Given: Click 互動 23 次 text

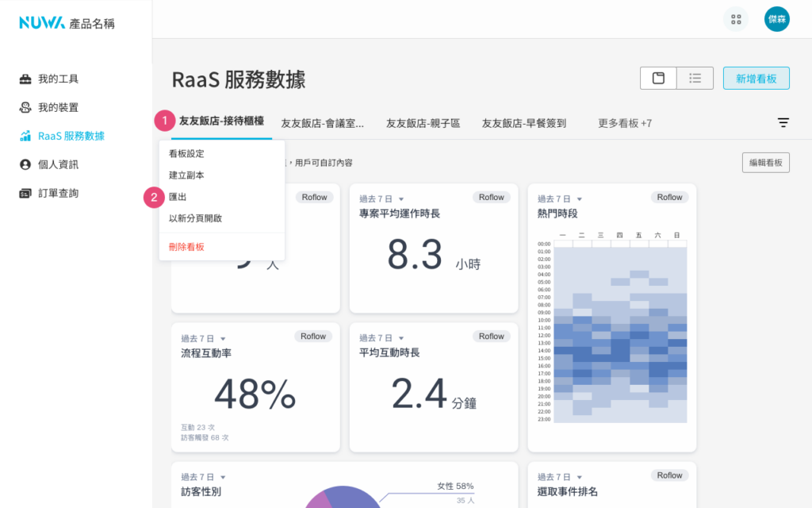Looking at the screenshot, I should [x=197, y=428].
